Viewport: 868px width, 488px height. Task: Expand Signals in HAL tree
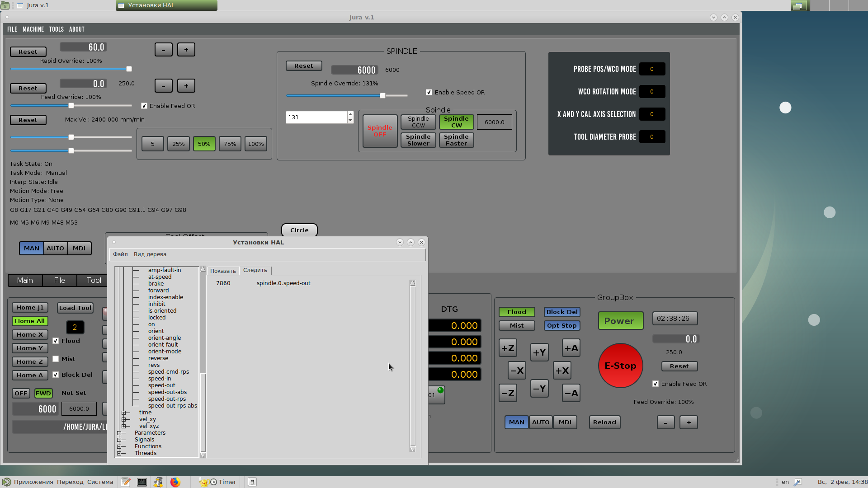click(119, 440)
